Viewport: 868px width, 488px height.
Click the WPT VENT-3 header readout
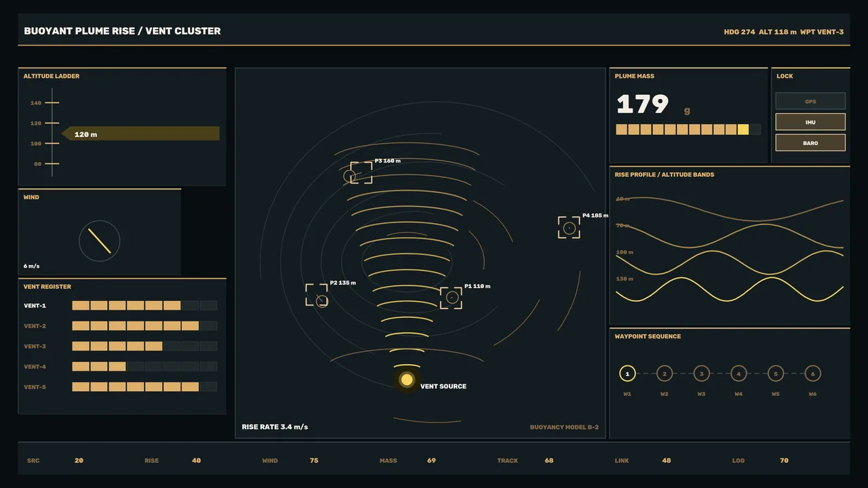(822, 32)
